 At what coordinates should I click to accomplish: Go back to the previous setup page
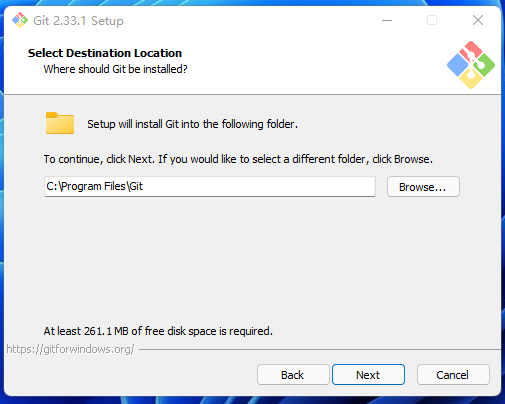click(x=293, y=375)
